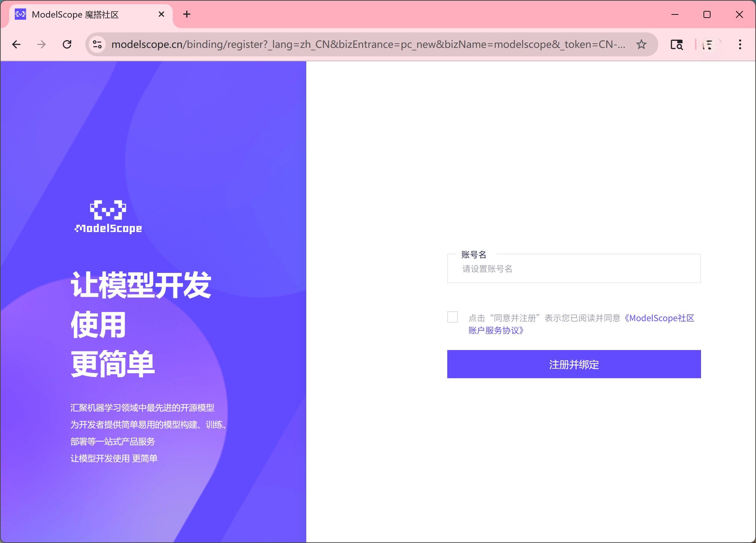Close the ModelScope 魔搭社区 tab
Viewport: 756px width, 543px height.
pyautogui.click(x=161, y=14)
